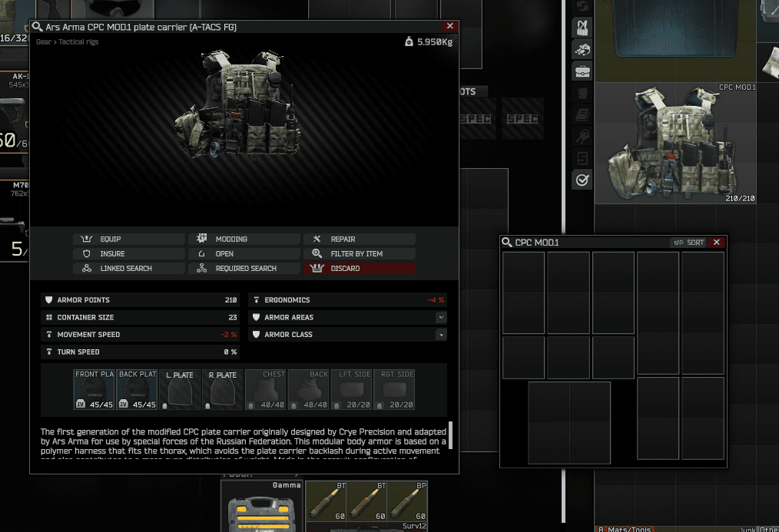Image resolution: width=779 pixels, height=532 pixels.
Task: Click the item description scrollbar
Action: (451, 435)
